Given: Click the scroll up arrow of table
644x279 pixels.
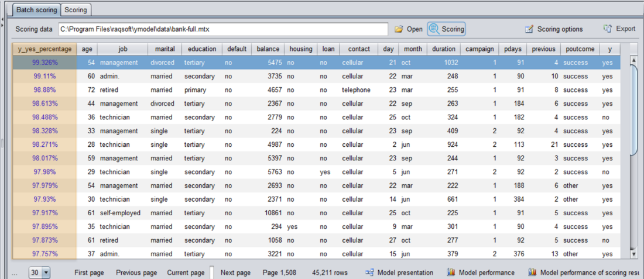Looking at the screenshot, I should 633,60.
